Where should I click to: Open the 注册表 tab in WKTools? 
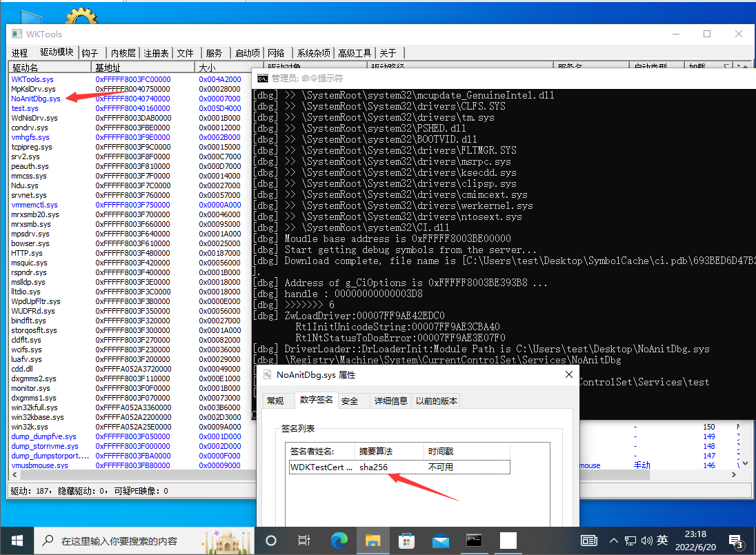pyautogui.click(x=156, y=53)
